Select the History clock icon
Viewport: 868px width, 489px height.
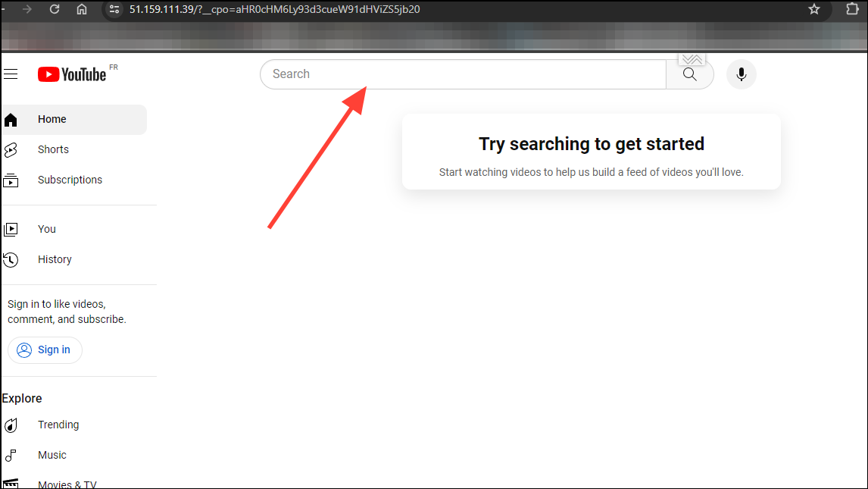point(11,259)
